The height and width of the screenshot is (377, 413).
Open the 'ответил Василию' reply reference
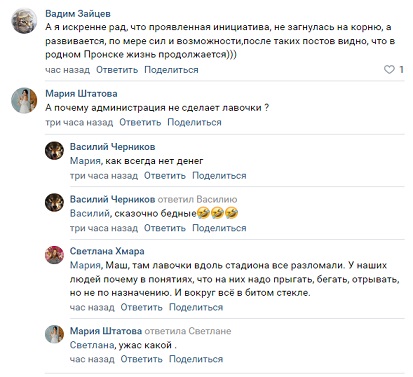197,199
